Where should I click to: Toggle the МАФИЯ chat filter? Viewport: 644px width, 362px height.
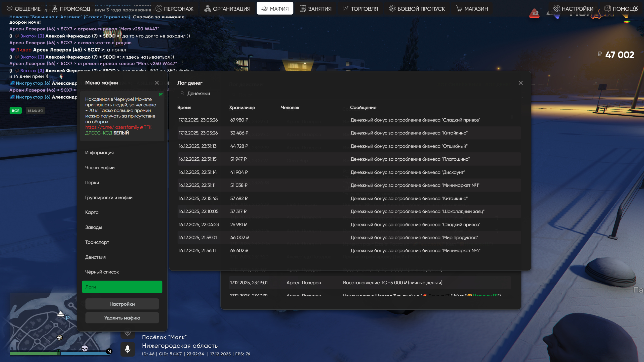[35, 111]
